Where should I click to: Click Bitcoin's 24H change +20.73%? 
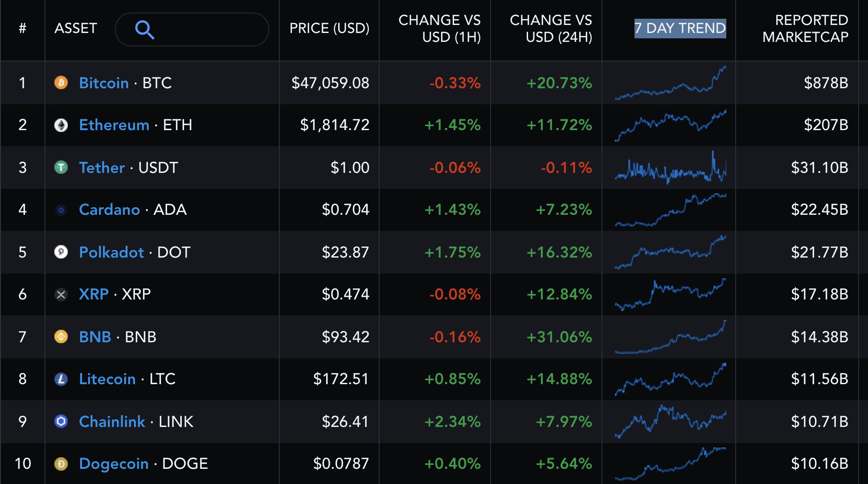[x=559, y=83]
